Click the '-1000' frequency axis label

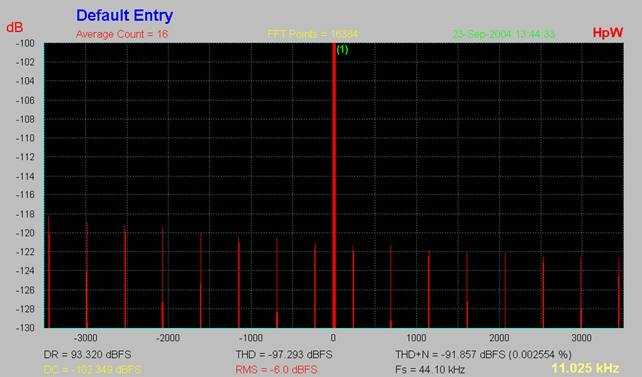point(251,338)
